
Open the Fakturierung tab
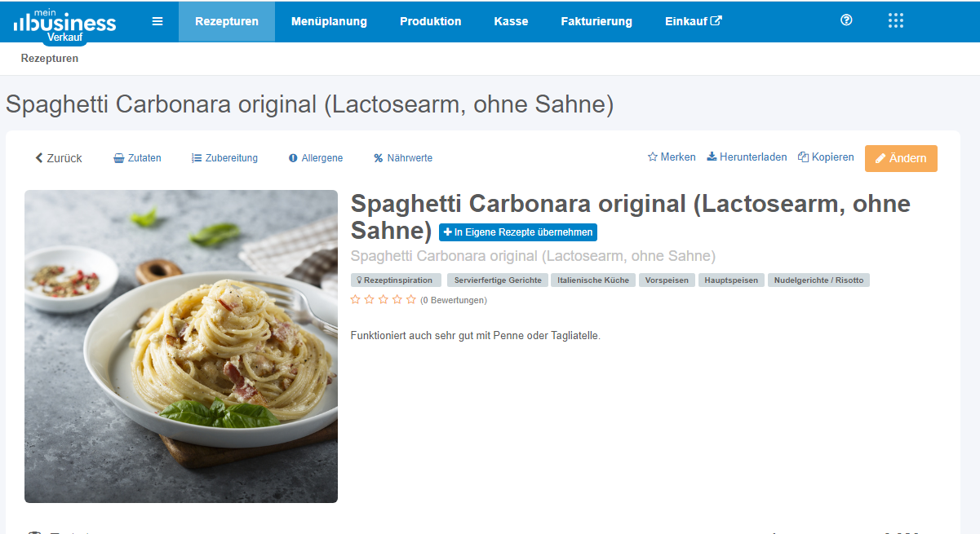(596, 22)
